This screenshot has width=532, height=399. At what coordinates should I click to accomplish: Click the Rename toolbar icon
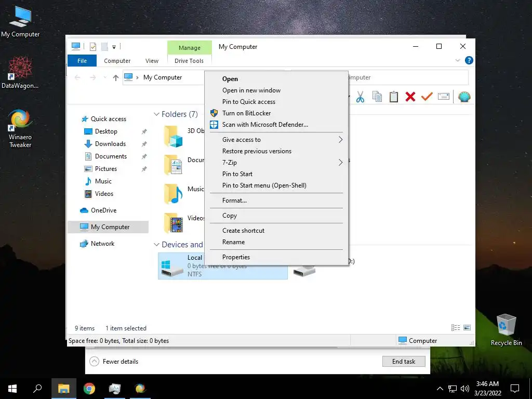pyautogui.click(x=444, y=97)
